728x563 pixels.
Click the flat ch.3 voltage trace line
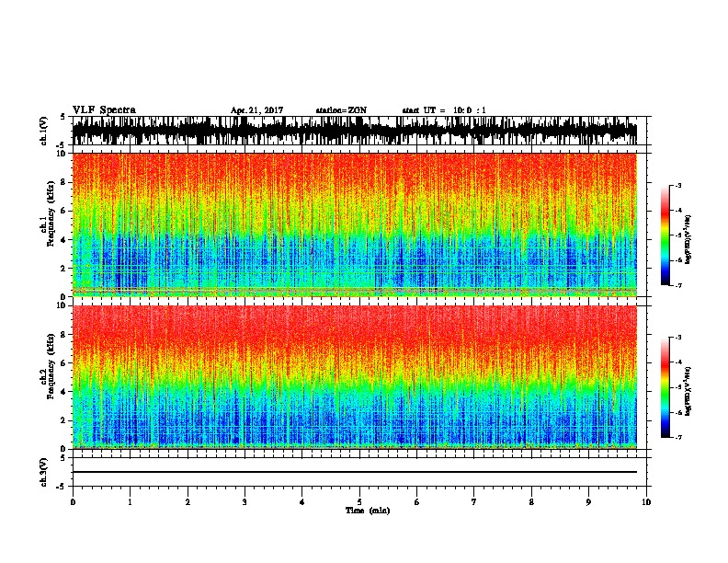(355, 472)
